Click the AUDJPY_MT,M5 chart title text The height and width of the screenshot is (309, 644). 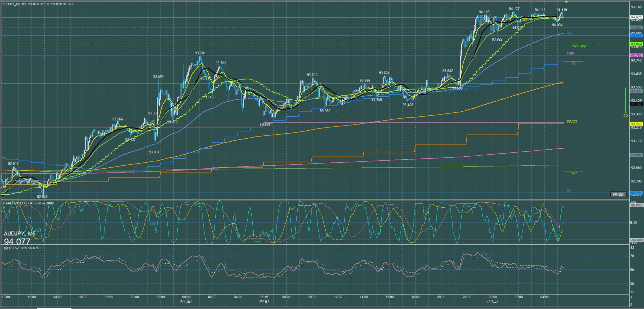(14, 4)
